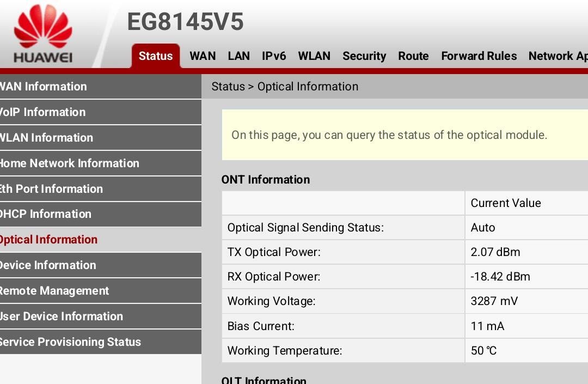Go to Remote Management
Viewport: 588px width, 384px height.
pos(54,291)
